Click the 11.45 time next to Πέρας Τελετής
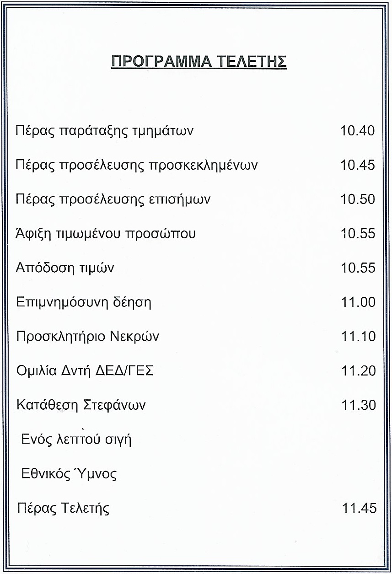Viewport: 392px width, 574px height. (x=359, y=508)
